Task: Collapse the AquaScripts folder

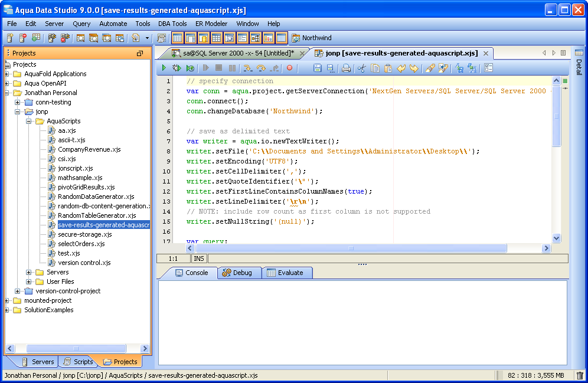Action: (x=29, y=121)
